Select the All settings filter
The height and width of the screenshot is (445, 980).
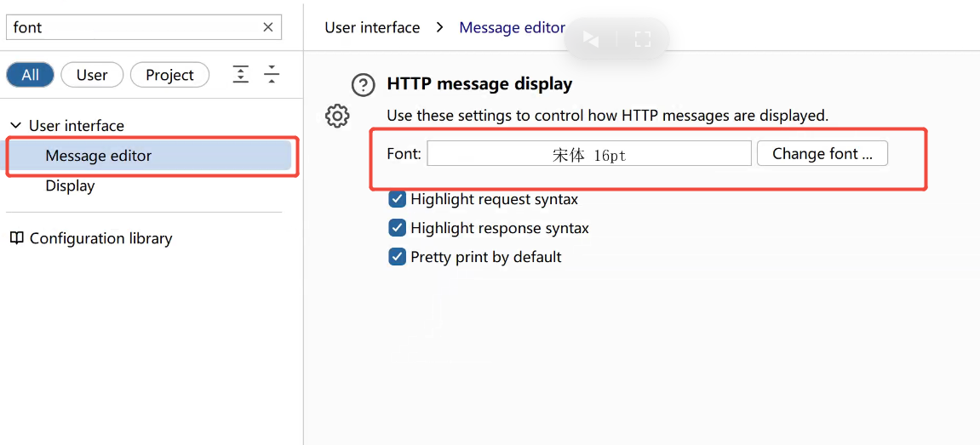[x=31, y=75]
